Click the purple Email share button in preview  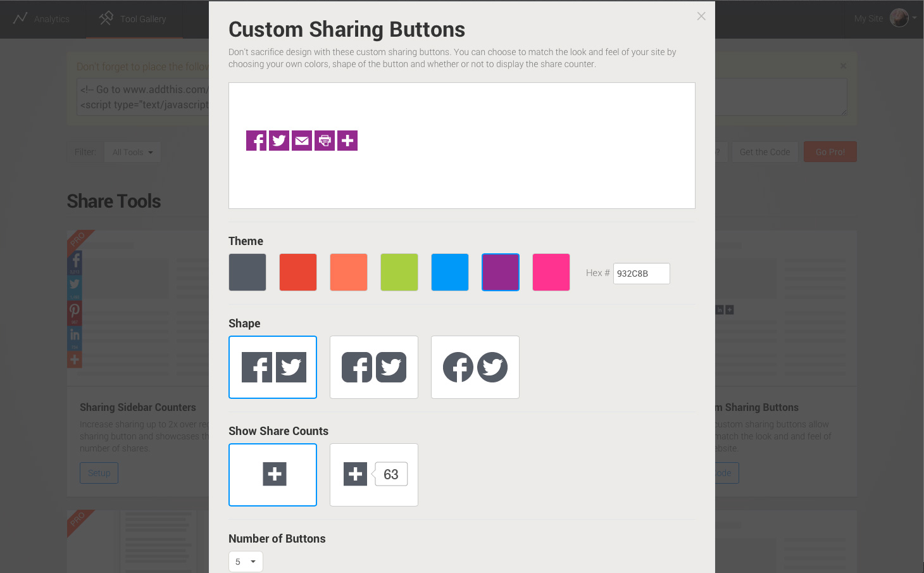click(x=302, y=141)
